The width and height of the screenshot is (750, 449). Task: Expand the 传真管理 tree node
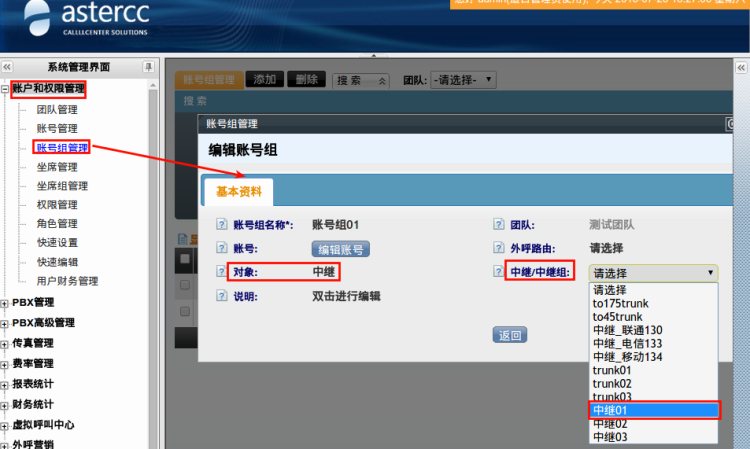point(5,343)
